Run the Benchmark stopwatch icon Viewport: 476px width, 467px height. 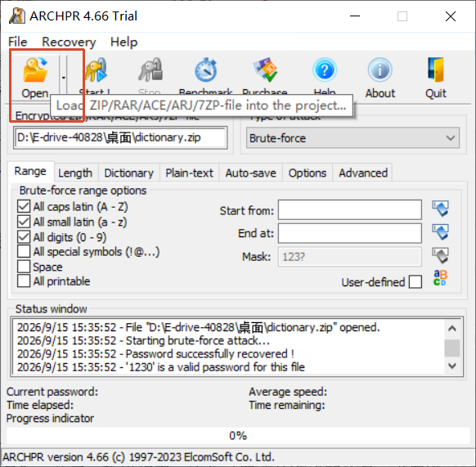pos(205,70)
